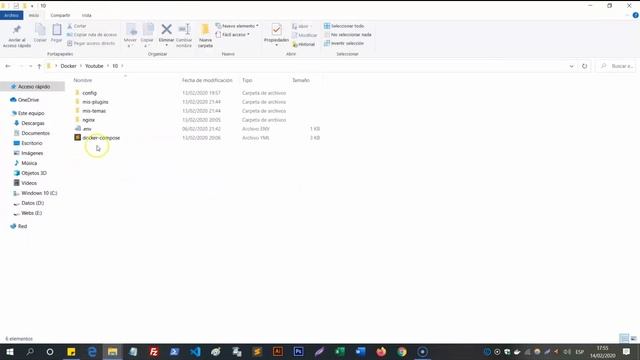Select OneDrive in navigation pane
This screenshot has width=640, height=360.
coord(28,100)
